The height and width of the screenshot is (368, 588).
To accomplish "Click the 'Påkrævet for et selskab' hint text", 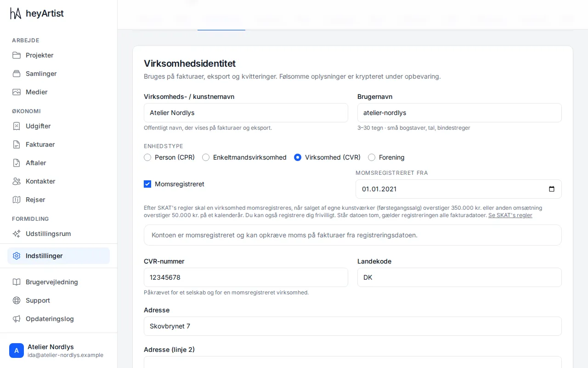I will click(x=226, y=293).
